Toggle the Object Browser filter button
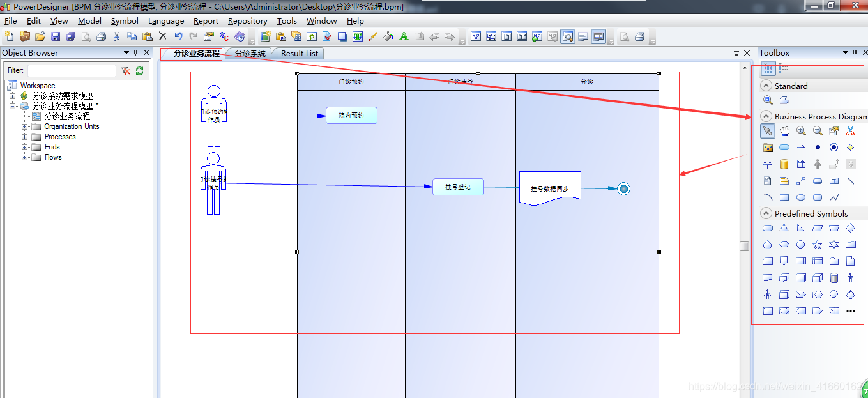868x398 pixels. [125, 71]
